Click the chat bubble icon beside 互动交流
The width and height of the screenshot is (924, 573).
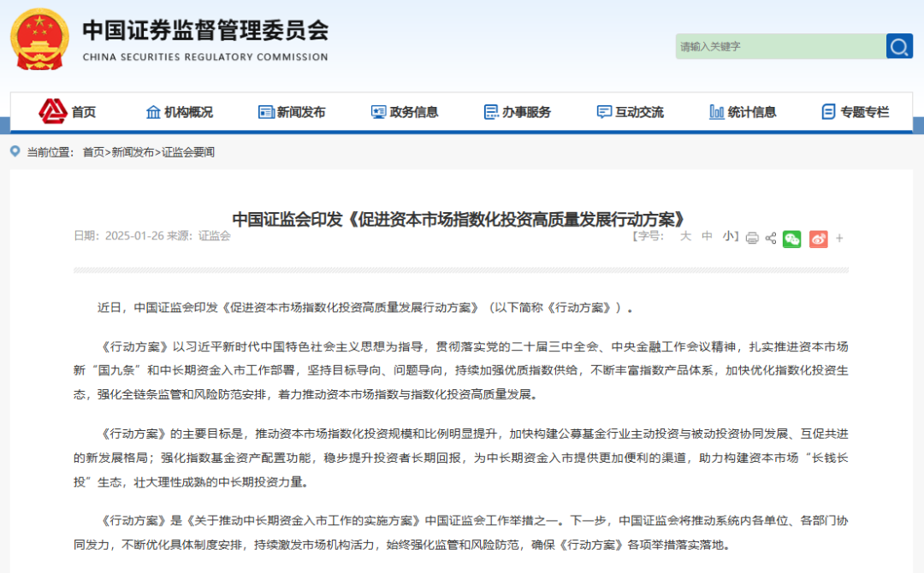coord(604,112)
